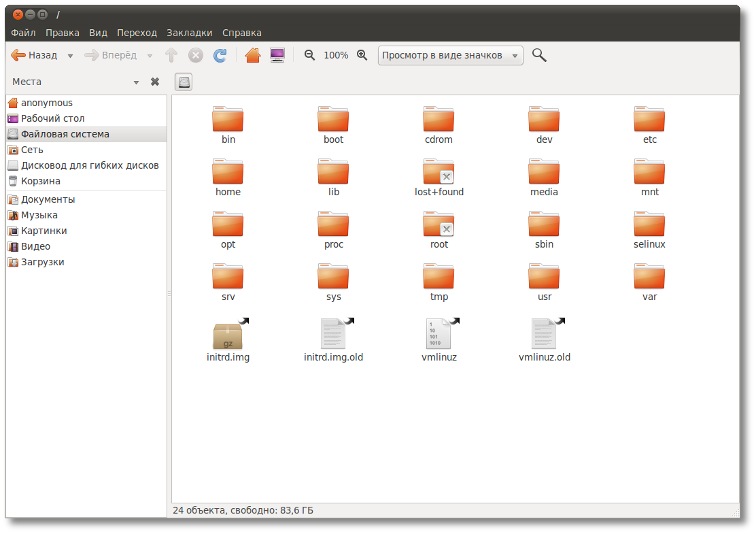Open the Закладки menu
The height and width of the screenshot is (534, 756).
(x=190, y=33)
